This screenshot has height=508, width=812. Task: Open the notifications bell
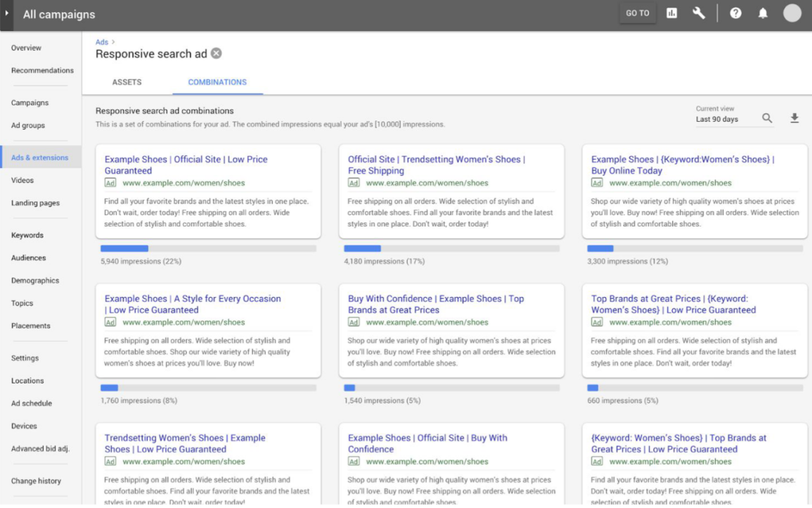tap(763, 13)
